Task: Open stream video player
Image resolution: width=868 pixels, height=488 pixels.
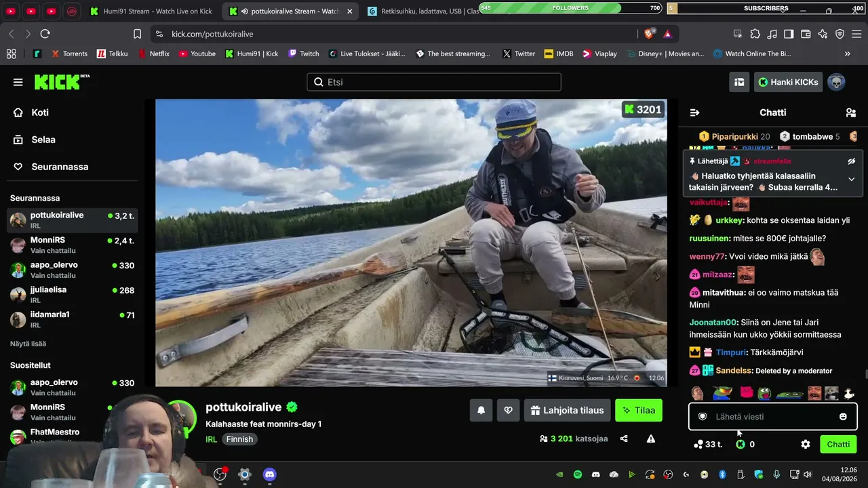Action: 411,243
